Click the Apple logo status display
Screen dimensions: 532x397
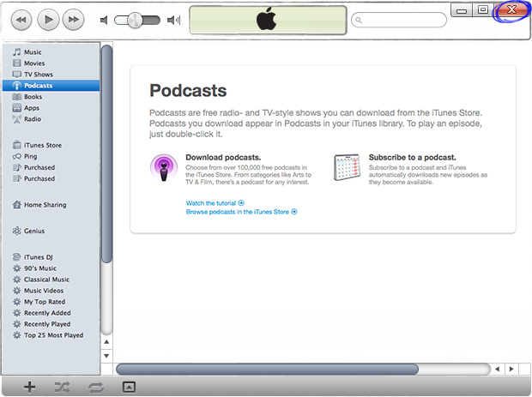(x=268, y=20)
